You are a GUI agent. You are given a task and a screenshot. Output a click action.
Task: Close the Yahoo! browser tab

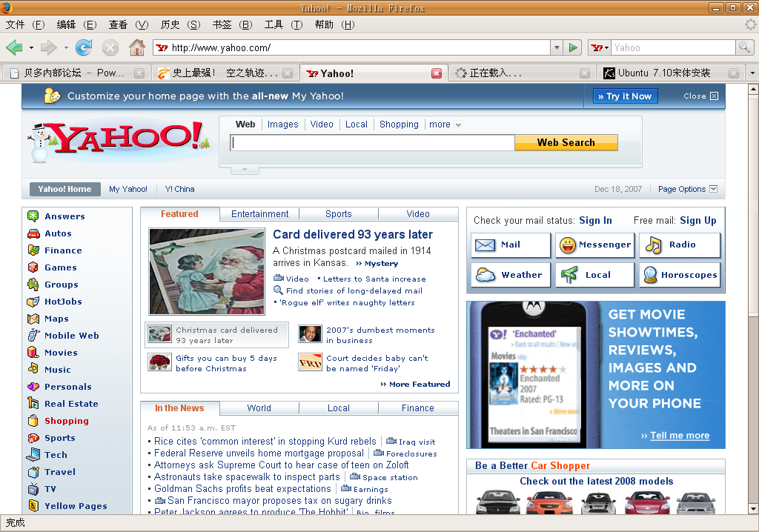[x=437, y=73]
